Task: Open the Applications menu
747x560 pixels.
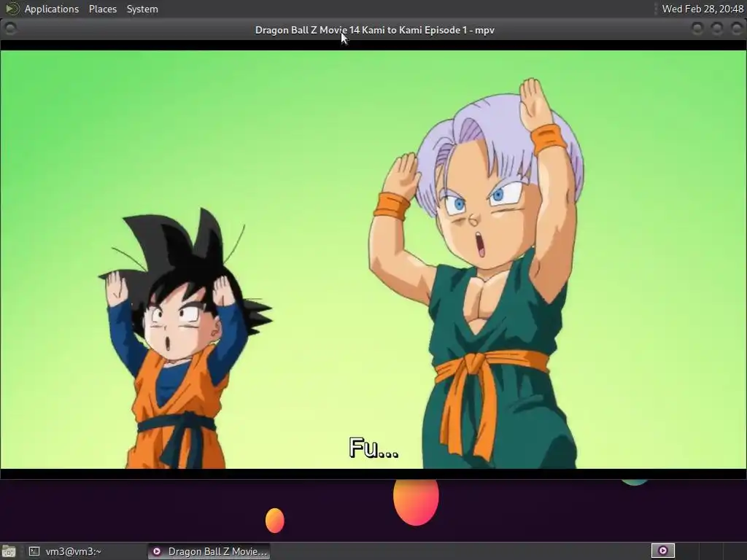Action: coord(52,9)
